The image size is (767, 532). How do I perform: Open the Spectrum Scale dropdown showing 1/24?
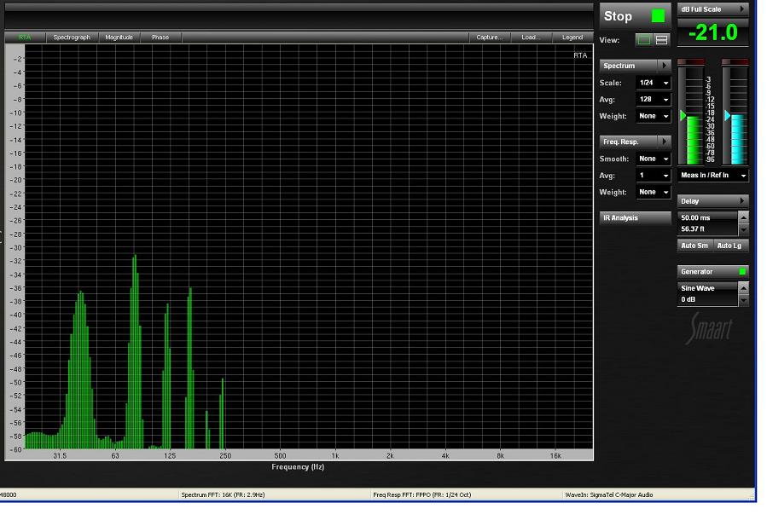(x=653, y=83)
